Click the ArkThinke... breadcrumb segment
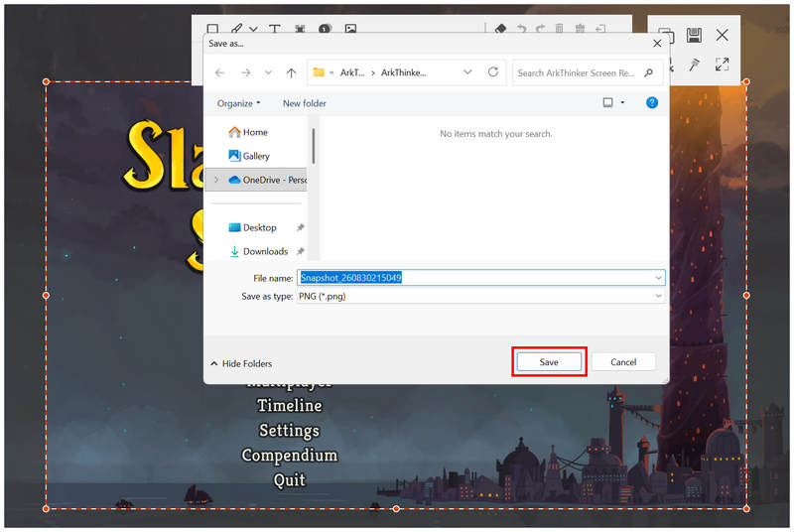This screenshot has width=794, height=532. pos(404,72)
